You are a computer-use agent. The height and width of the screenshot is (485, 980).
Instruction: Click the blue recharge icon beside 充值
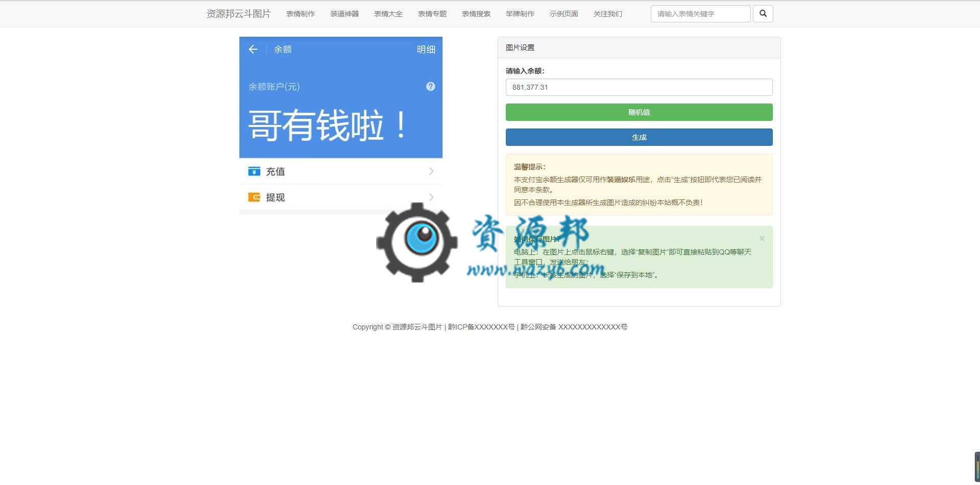254,171
